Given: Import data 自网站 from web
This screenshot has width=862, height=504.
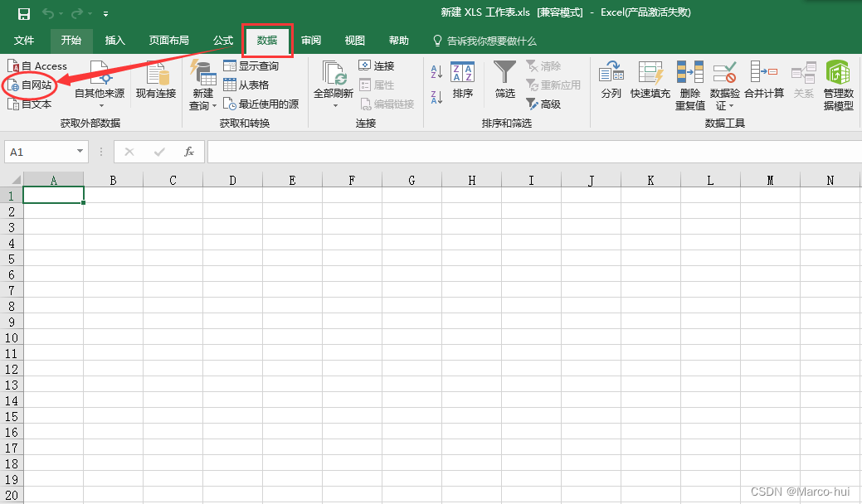Looking at the screenshot, I should pyautogui.click(x=30, y=85).
